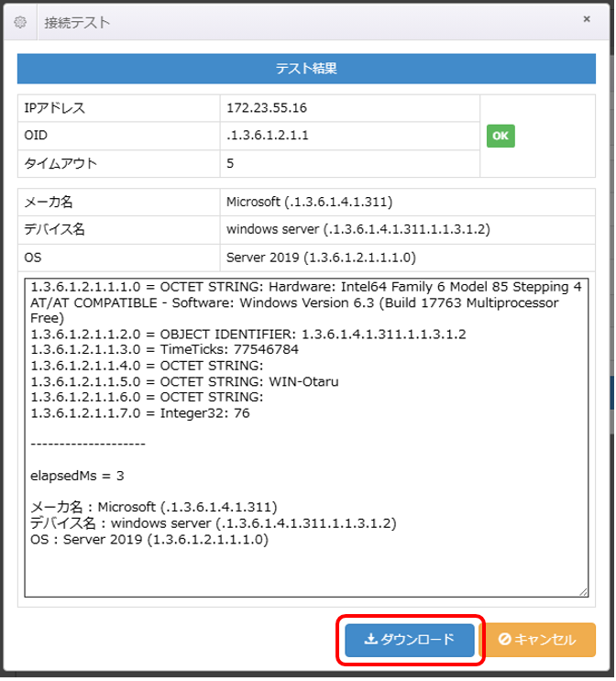This screenshot has height=681, width=616.
Task: Click the elapsedMs = 3 line in the output
Action: click(x=77, y=475)
